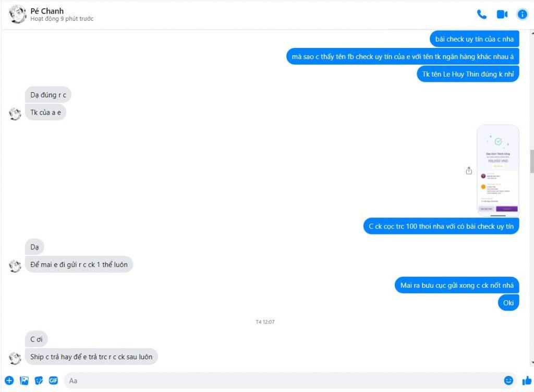The width and height of the screenshot is (534, 392).
Task: Click the scroll down arrow of the chat
Action: [x=532, y=363]
